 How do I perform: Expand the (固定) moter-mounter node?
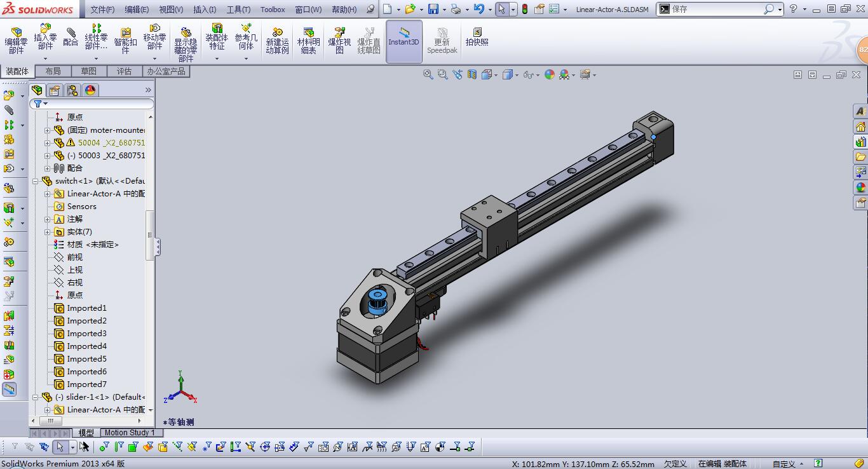point(48,130)
